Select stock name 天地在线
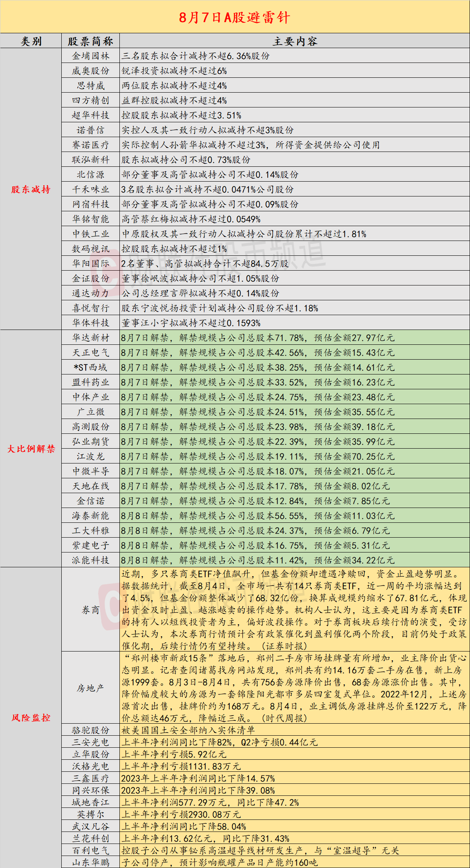Screen dimensions: 470x868 coord(91,486)
